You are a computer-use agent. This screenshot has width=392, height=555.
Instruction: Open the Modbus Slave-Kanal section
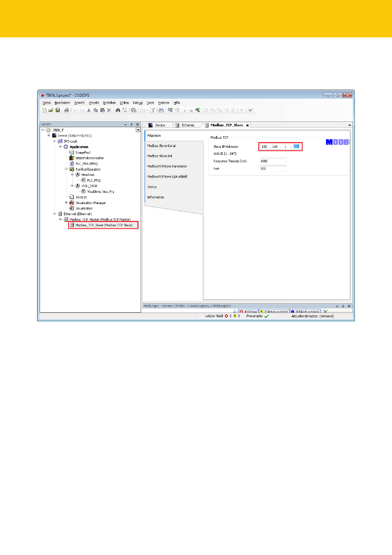pos(161,146)
